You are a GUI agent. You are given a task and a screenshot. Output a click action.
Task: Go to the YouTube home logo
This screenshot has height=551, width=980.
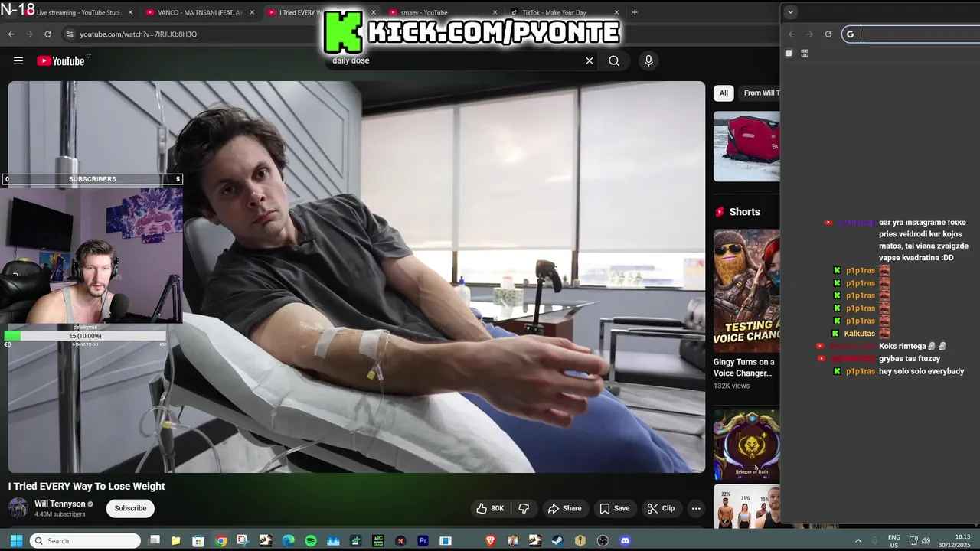pos(60,61)
